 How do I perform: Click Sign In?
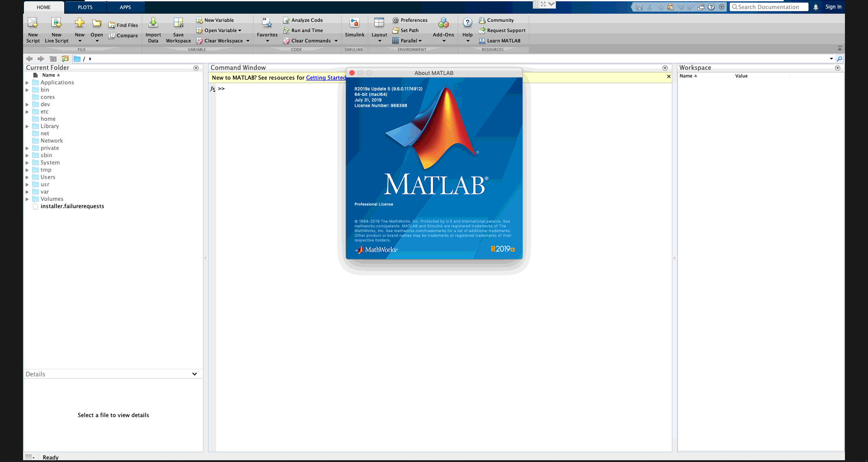(833, 7)
